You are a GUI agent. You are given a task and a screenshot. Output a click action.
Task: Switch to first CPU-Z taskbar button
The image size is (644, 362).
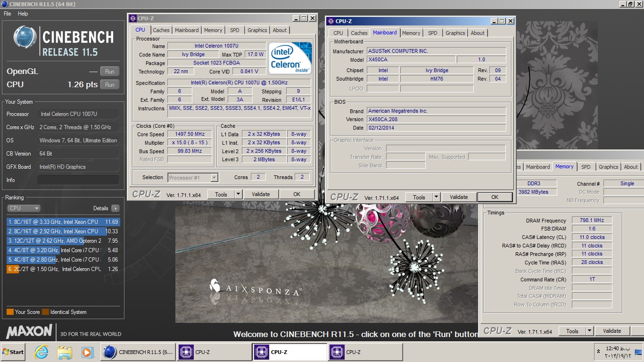[x=214, y=352]
